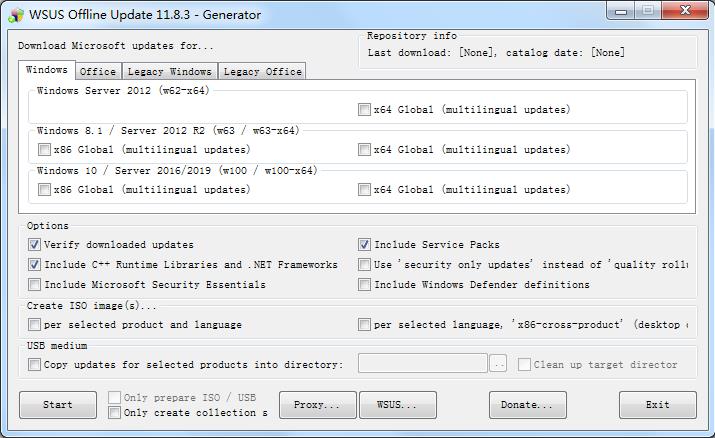Select the Windows tab
The width and height of the screenshot is (715, 438).
pyautogui.click(x=47, y=70)
